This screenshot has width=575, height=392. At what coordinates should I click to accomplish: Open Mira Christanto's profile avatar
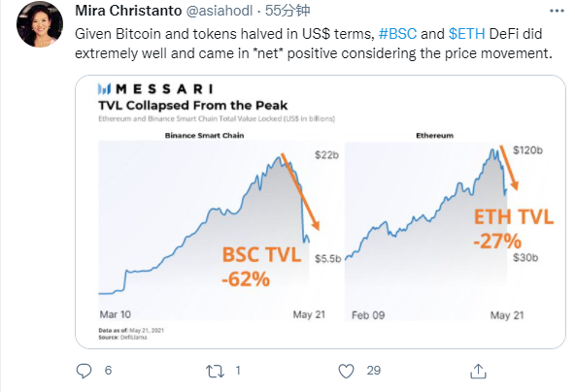click(x=40, y=25)
